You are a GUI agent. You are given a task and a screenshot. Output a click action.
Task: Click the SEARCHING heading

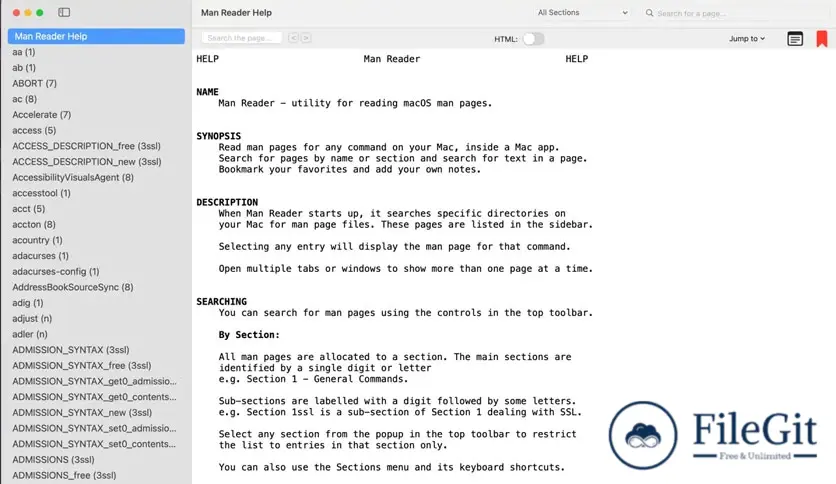[221, 302]
